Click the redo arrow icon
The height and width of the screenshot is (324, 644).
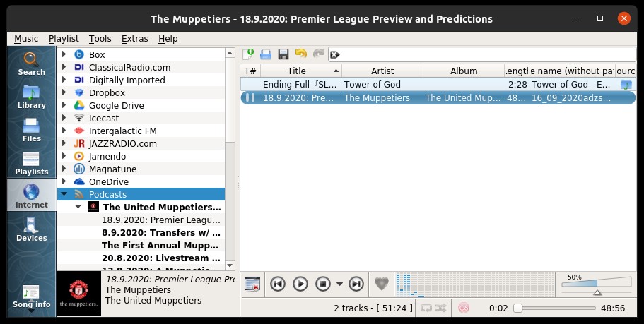[319, 54]
